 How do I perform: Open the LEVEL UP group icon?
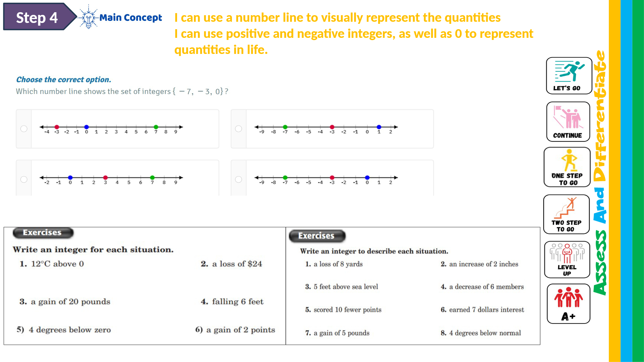567,260
